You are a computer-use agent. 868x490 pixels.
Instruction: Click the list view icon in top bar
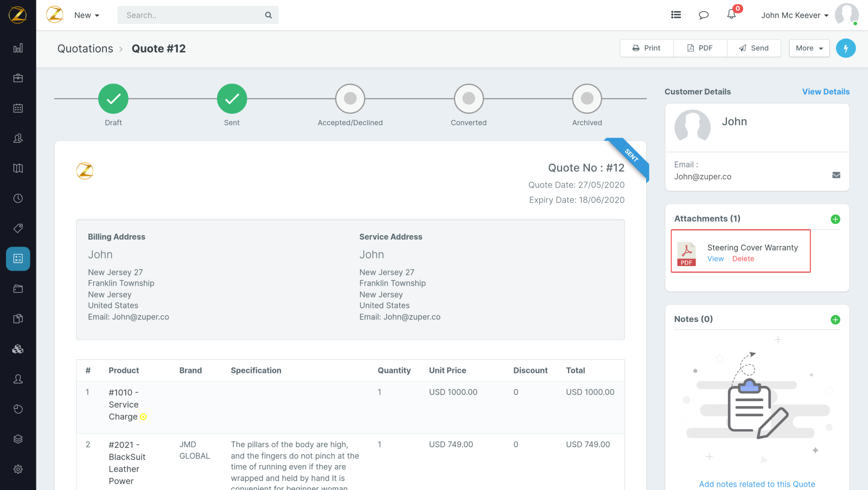(x=676, y=15)
